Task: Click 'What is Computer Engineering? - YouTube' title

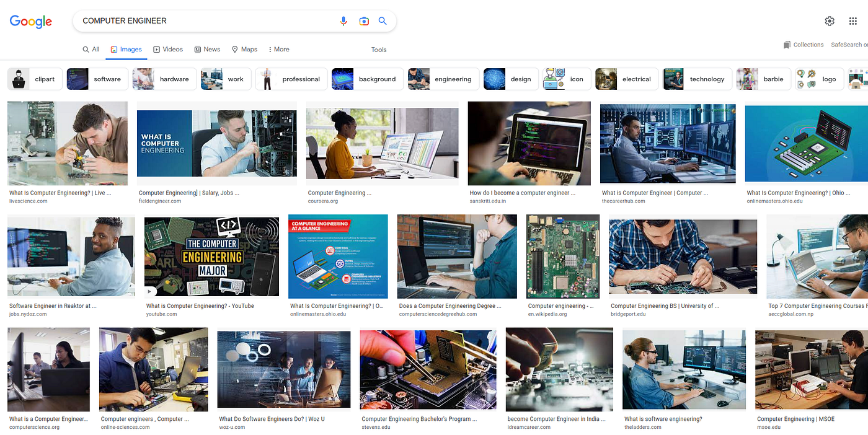Action: click(200, 306)
